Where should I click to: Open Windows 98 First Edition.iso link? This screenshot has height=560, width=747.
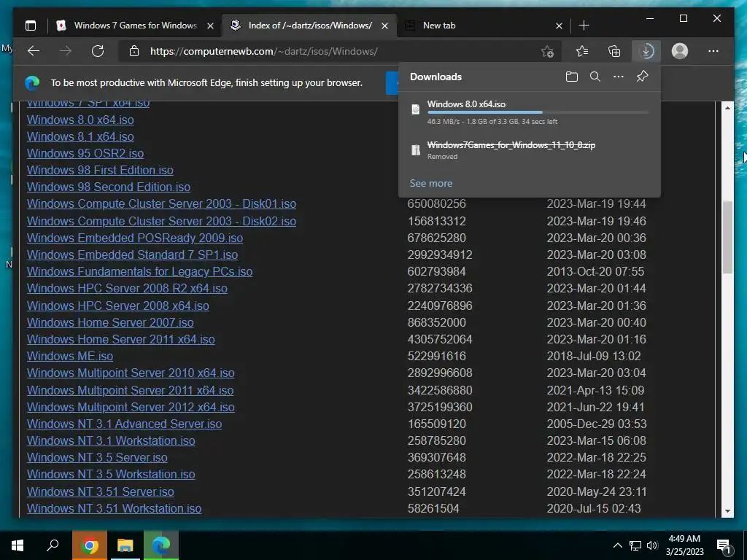[x=100, y=170]
